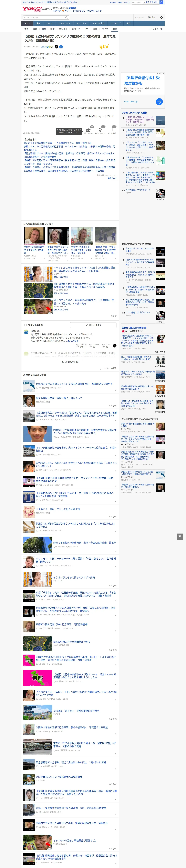This screenshot has width=186, height=868.
Task: Click the コメントを書く button
Action: click(x=93, y=325)
